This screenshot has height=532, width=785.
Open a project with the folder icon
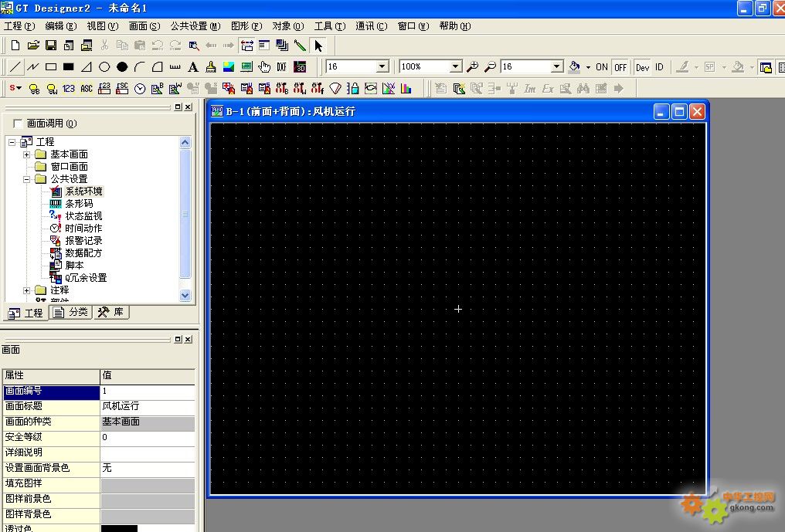click(33, 46)
